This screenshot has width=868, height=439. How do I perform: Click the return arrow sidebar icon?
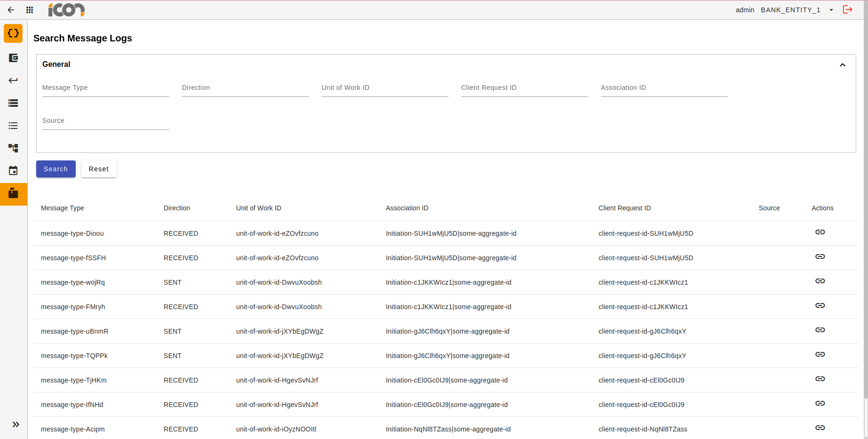13,80
